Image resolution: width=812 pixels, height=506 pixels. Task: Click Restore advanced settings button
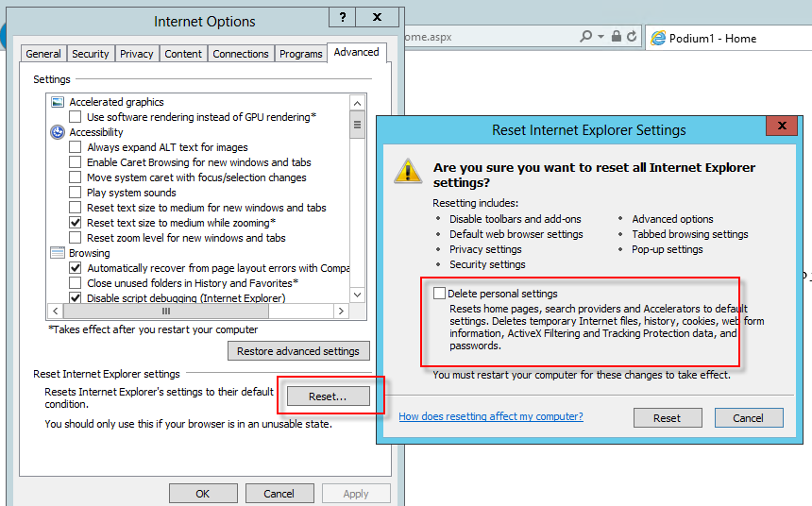pyautogui.click(x=298, y=351)
